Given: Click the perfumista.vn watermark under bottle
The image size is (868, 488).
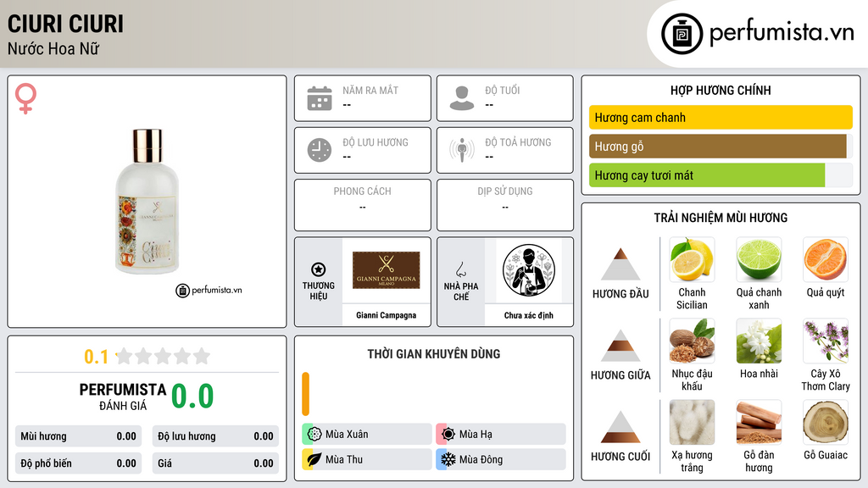Looking at the screenshot, I should (x=209, y=290).
